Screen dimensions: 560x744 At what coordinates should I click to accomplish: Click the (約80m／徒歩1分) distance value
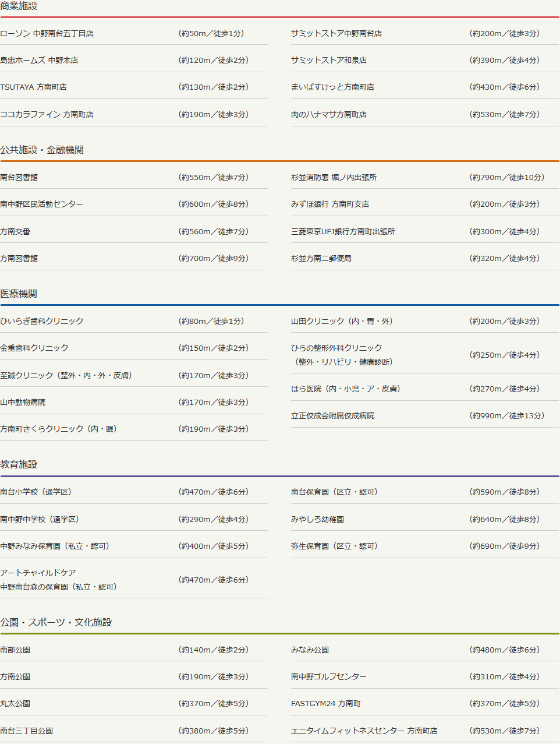pyautogui.click(x=211, y=321)
